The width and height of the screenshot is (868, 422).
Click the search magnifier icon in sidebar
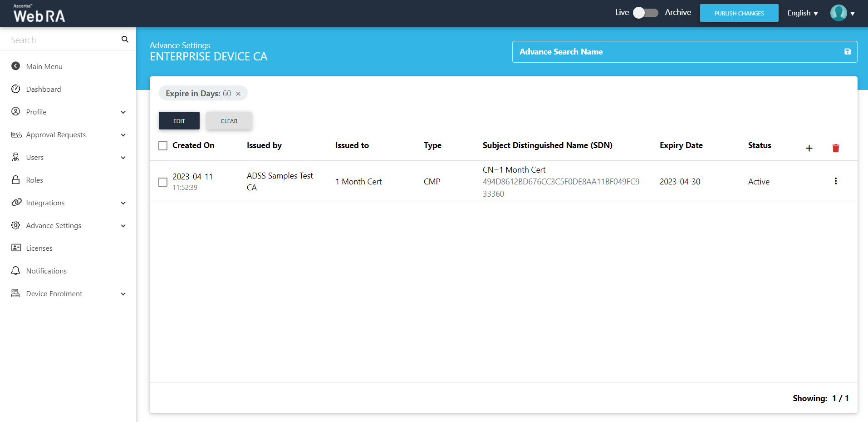(125, 40)
